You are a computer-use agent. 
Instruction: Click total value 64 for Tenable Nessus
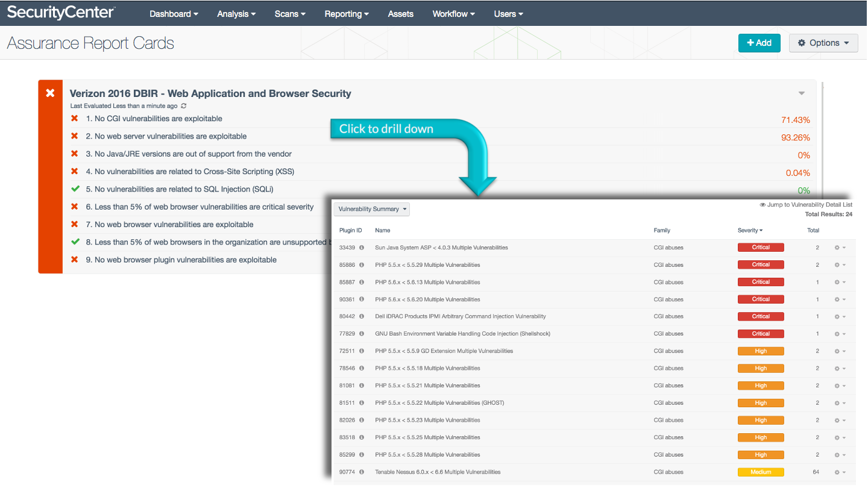pyautogui.click(x=816, y=472)
